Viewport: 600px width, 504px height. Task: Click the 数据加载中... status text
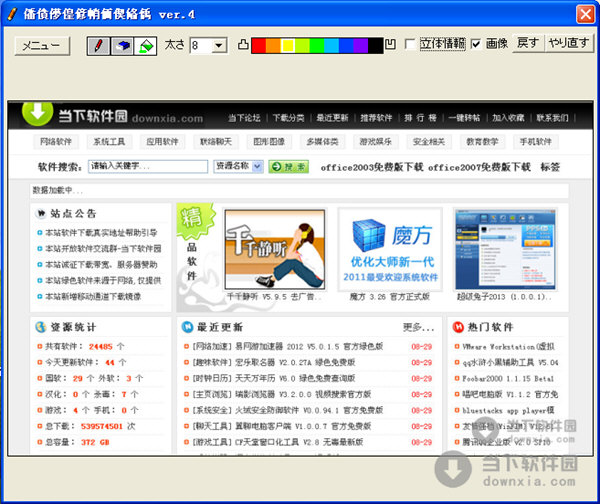coord(57,190)
